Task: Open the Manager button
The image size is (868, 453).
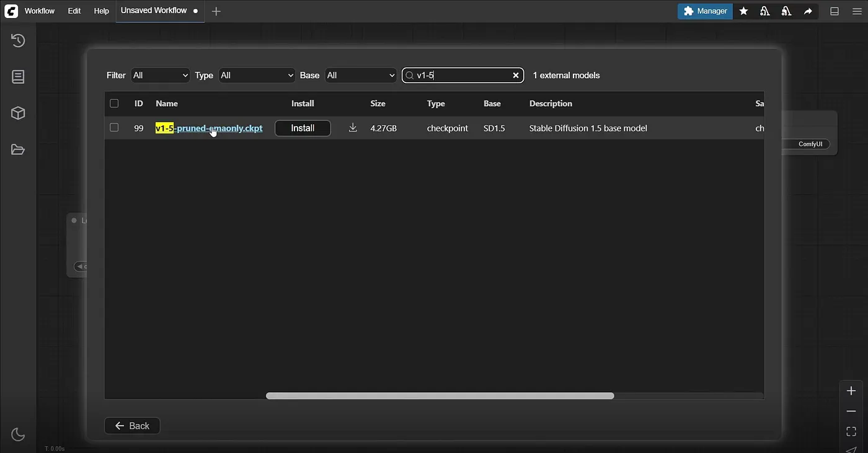Action: tap(705, 11)
